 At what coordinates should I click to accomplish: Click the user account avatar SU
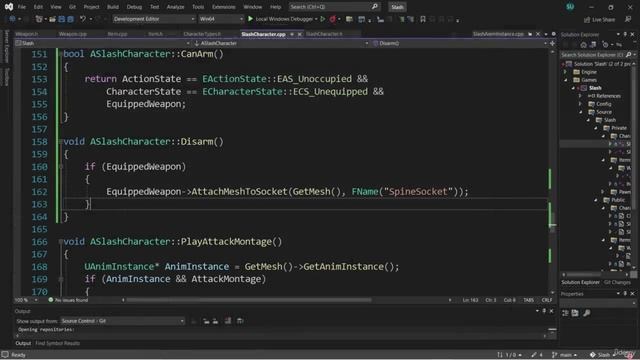570,7
